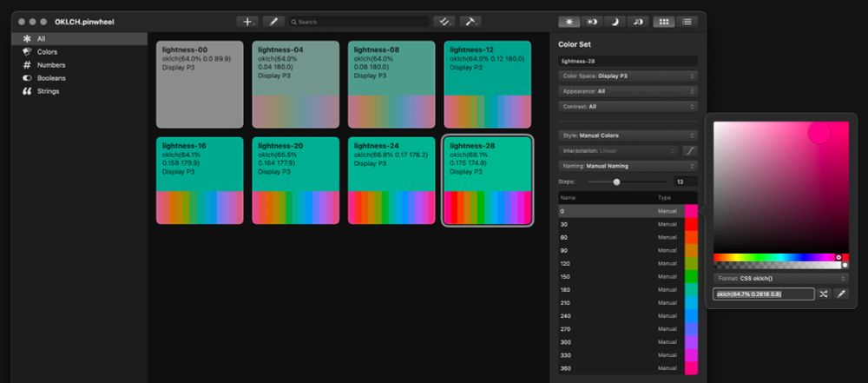This screenshot has height=383, width=868.
Task: Select Strings in the sidebar
Action: (x=79, y=91)
